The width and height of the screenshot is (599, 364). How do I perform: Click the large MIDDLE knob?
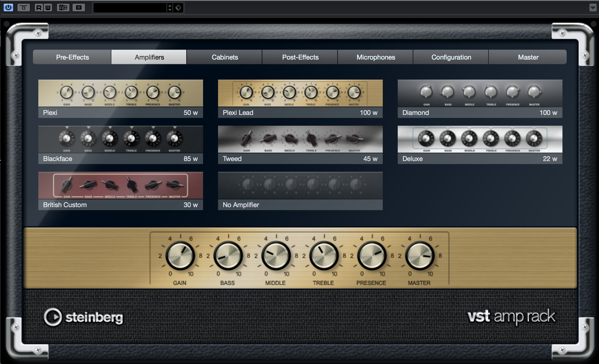(x=276, y=256)
